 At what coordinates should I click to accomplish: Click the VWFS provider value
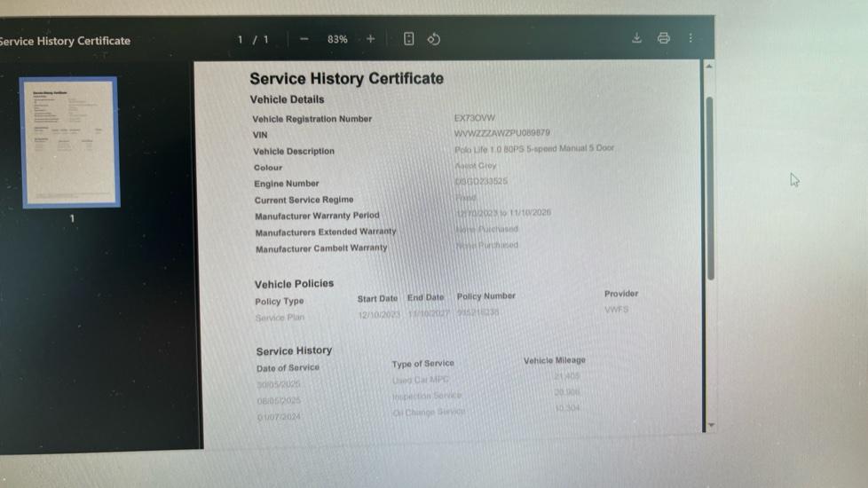[616, 310]
